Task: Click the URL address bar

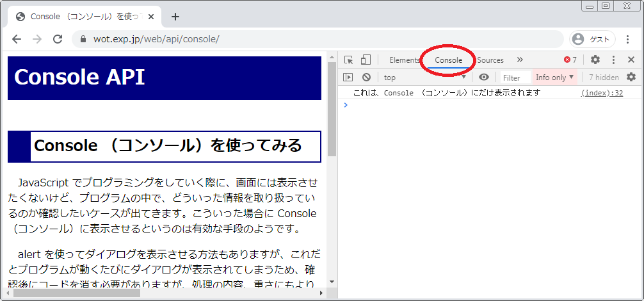Action: 318,39
